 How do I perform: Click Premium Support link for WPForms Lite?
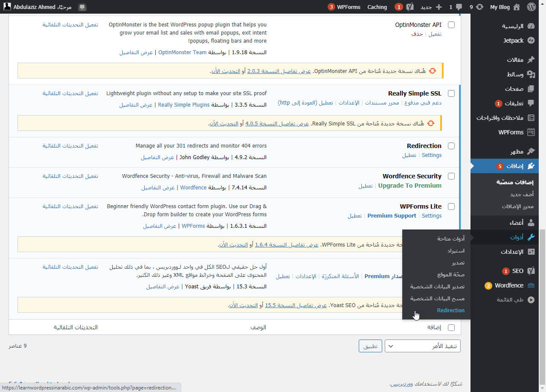coord(392,216)
